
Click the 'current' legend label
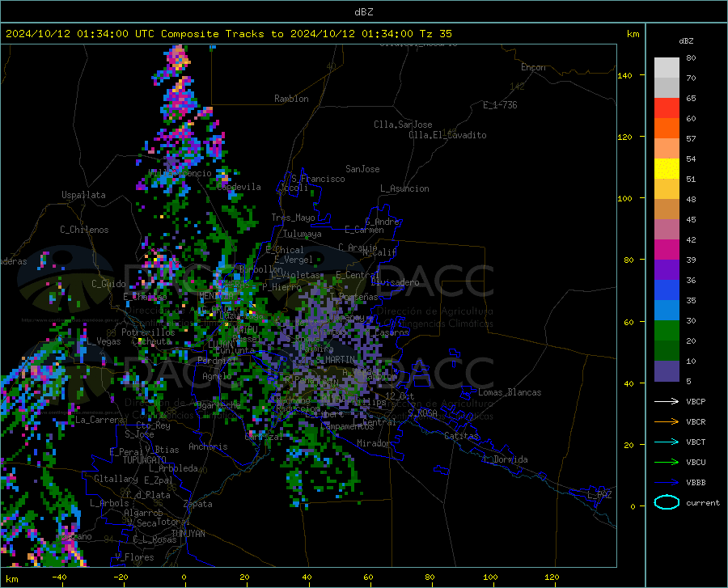702,502
